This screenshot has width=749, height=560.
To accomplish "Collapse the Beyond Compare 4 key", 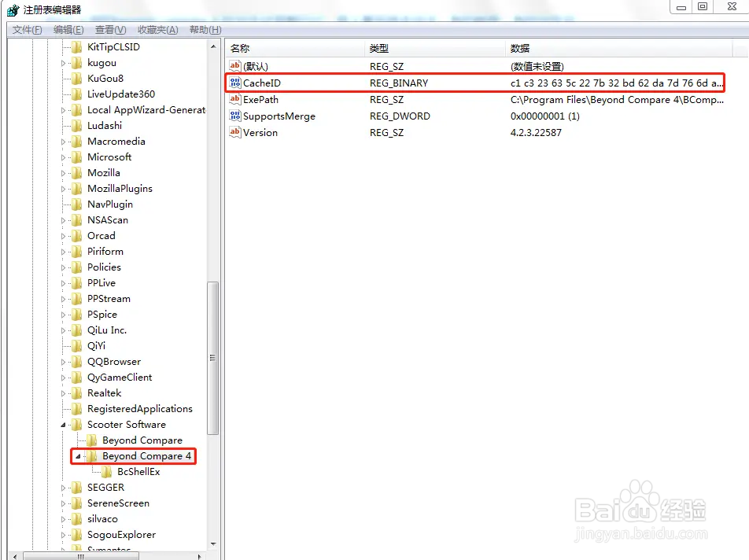I will tap(78, 456).
